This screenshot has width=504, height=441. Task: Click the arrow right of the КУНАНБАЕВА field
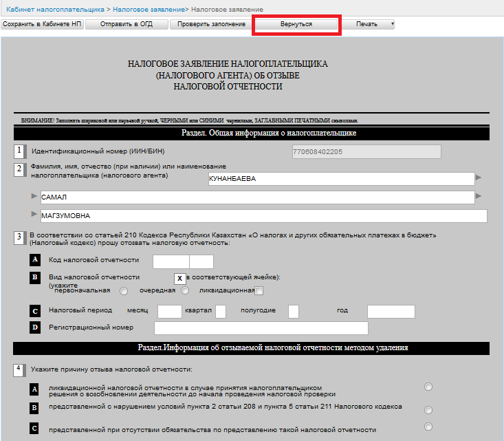pos(479,178)
